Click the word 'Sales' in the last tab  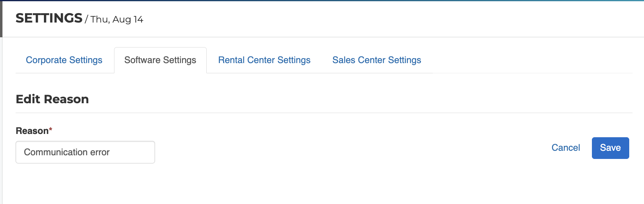[344, 60]
